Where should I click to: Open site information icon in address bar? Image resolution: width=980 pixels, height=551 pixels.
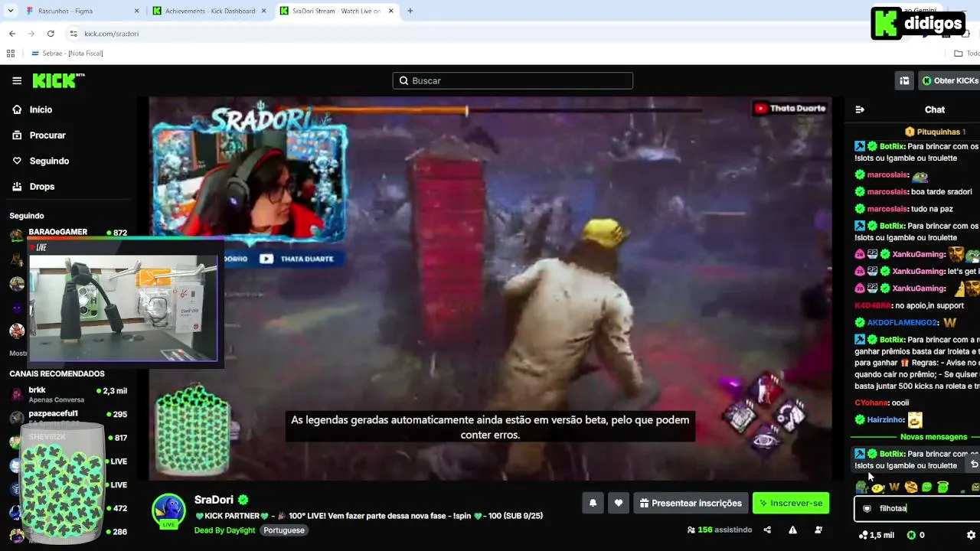(73, 34)
